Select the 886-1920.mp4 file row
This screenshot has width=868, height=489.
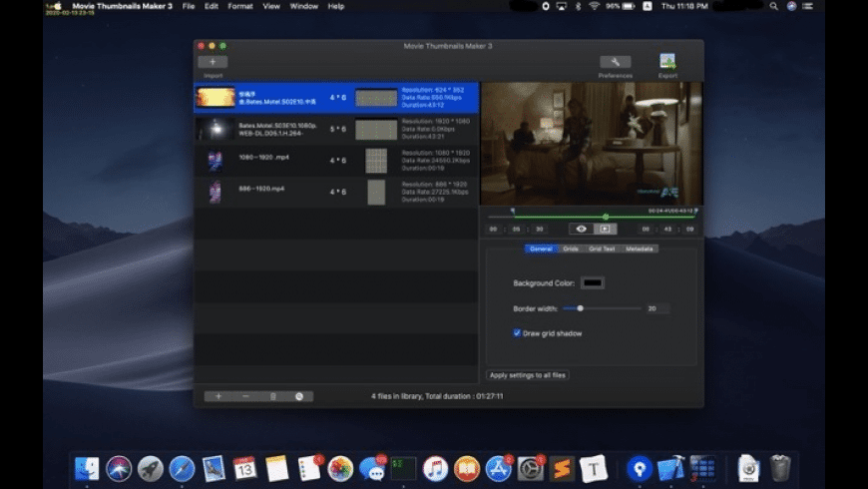[336, 193]
